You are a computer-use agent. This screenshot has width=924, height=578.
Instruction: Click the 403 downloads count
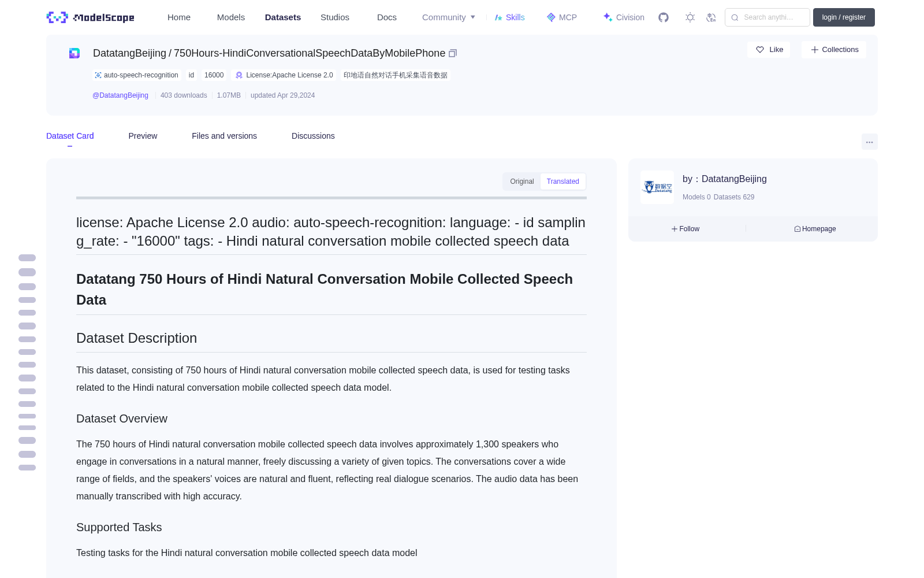[x=184, y=95]
